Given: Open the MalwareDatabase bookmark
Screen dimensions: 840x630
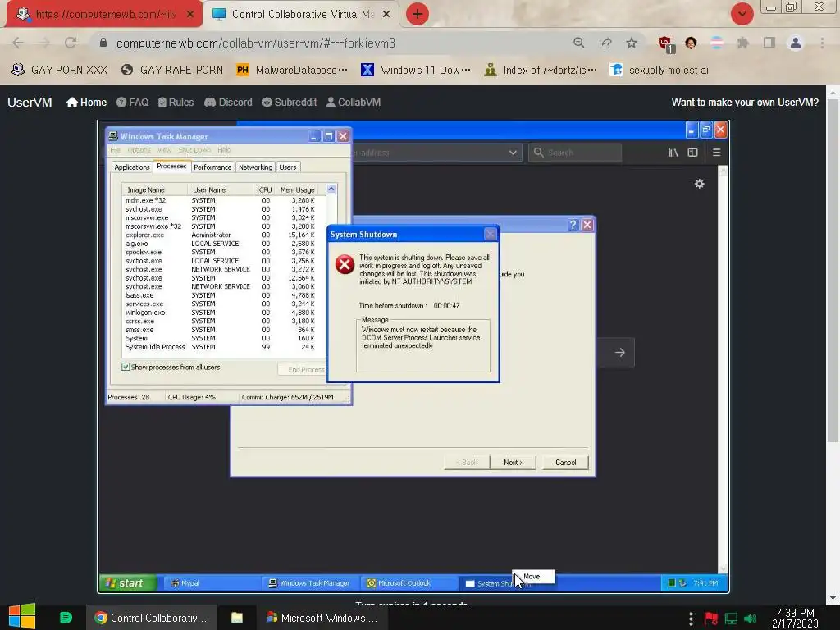Looking at the screenshot, I should [x=292, y=70].
